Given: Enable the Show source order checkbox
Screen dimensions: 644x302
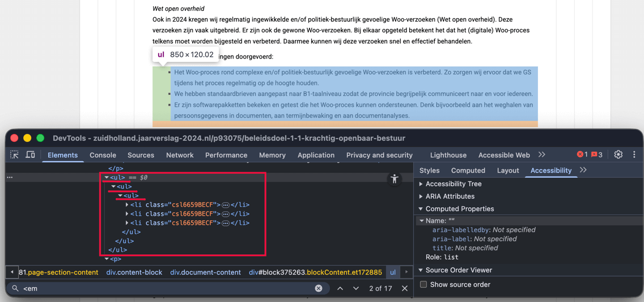Looking at the screenshot, I should pyautogui.click(x=423, y=284).
